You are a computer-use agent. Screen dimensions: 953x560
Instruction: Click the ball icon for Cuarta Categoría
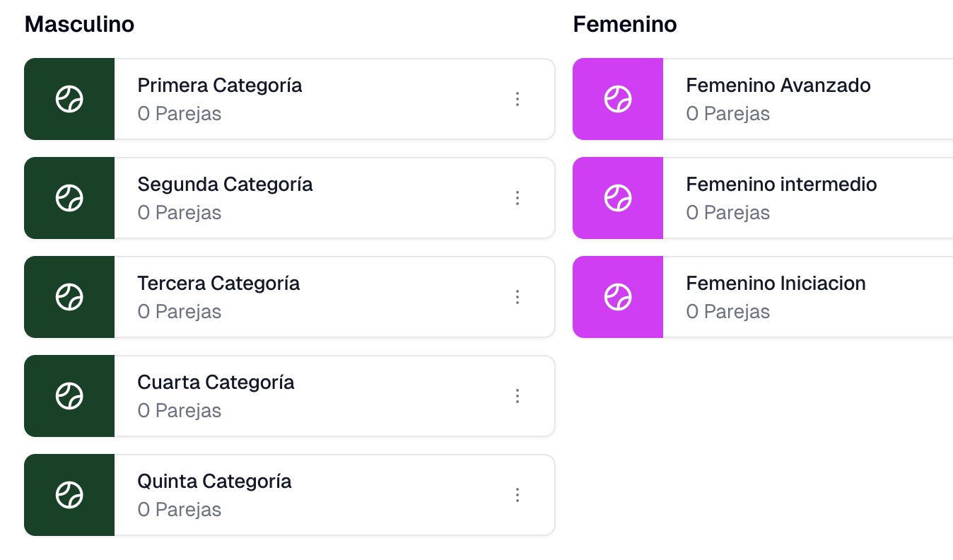[x=69, y=396]
